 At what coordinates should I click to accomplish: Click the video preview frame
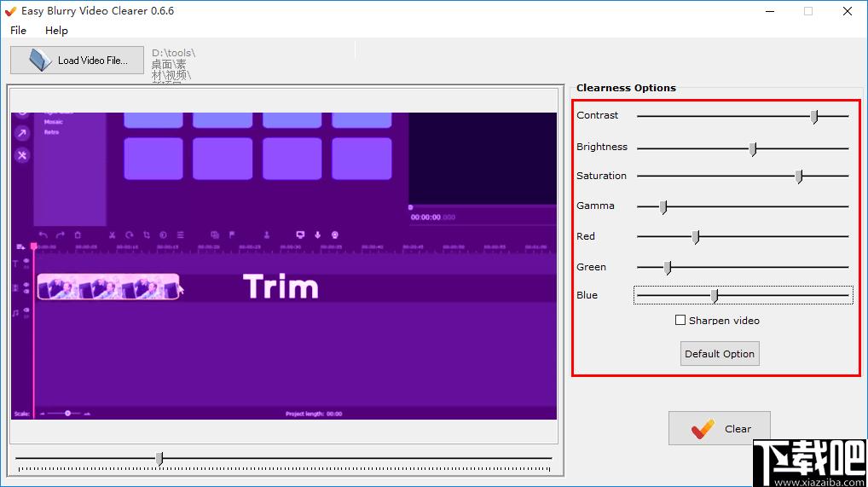283,266
